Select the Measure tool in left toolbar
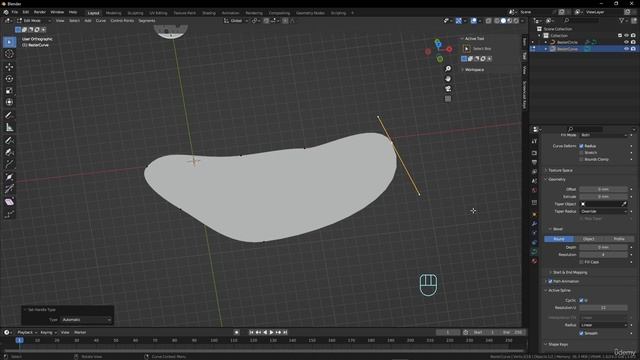 pos(9,128)
